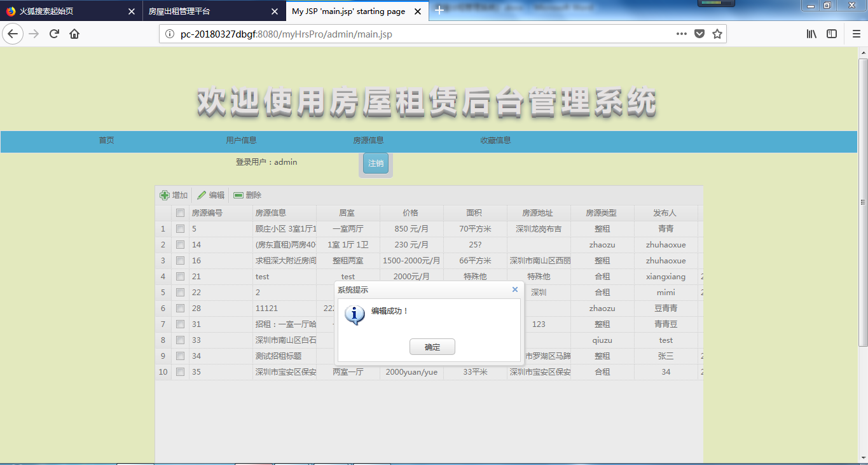Sort by the 居室 column header
The width and height of the screenshot is (868, 465).
[x=348, y=213]
